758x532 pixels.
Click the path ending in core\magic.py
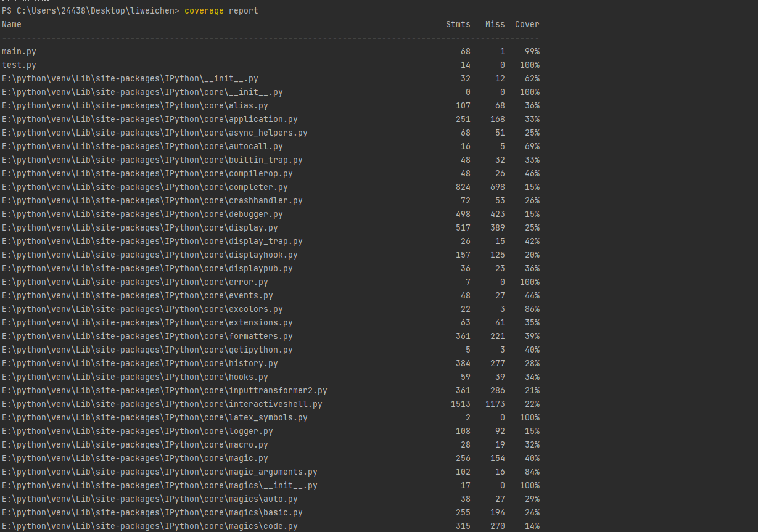135,459
